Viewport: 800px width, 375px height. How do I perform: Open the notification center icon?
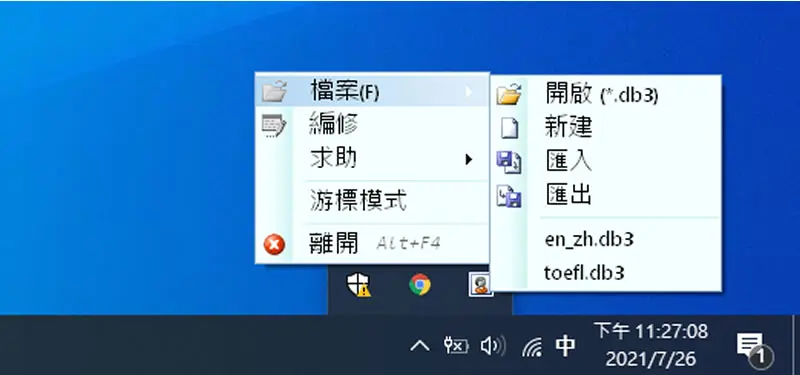tap(754, 347)
